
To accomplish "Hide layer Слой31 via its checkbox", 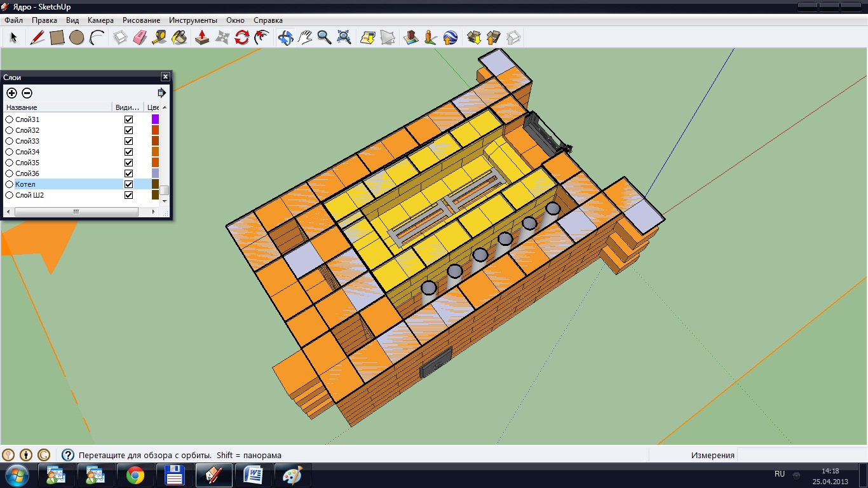I will click(x=128, y=119).
